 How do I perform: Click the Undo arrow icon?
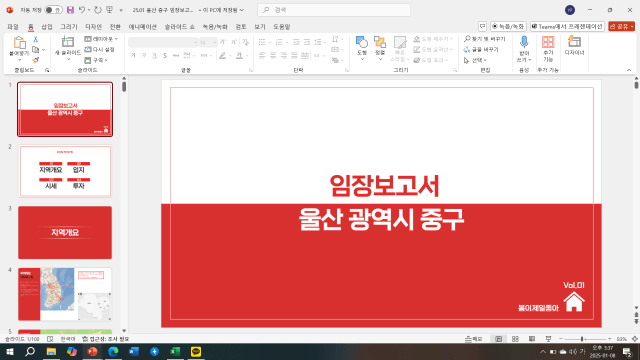click(x=82, y=10)
